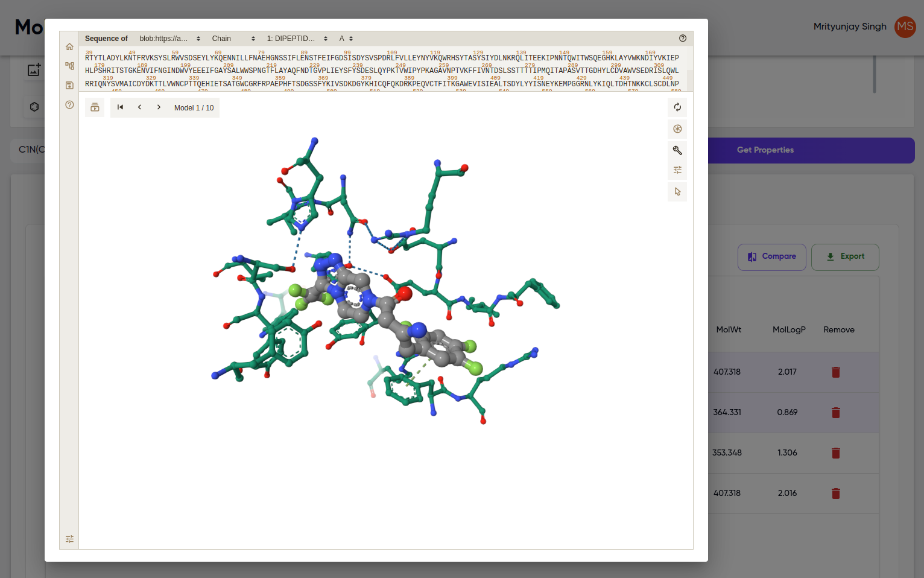Click the MolLogP value 0.869
The image size is (924, 578).
(x=787, y=413)
